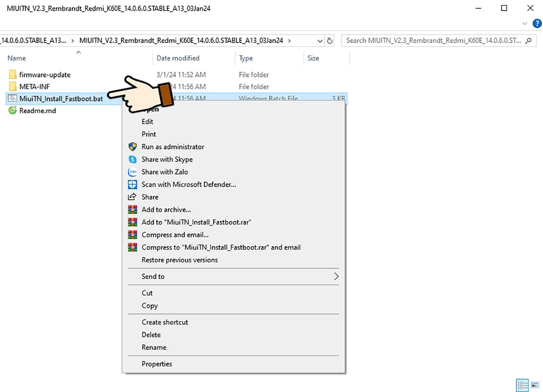Image resolution: width=543 pixels, height=392 pixels.
Task: Choose Add to archive option
Action: tap(166, 210)
